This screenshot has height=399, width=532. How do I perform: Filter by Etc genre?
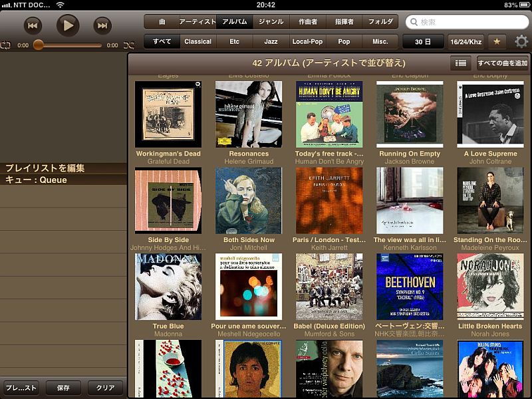click(x=235, y=42)
